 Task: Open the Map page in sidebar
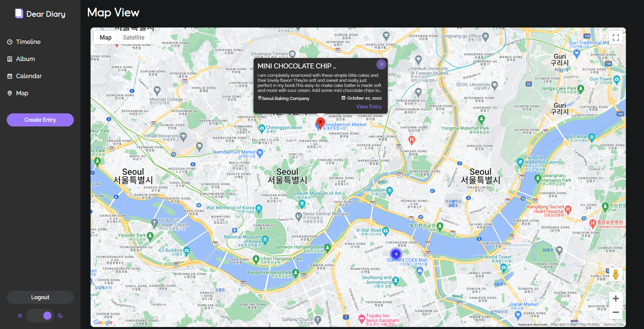pos(18,93)
